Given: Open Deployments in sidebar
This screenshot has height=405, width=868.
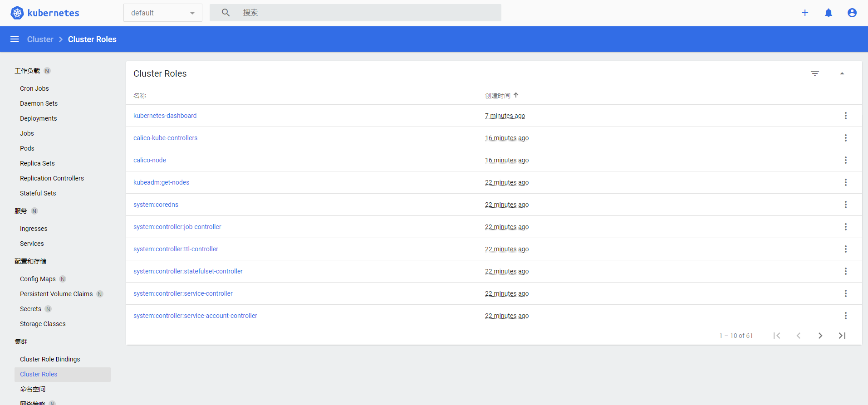Looking at the screenshot, I should click(39, 118).
